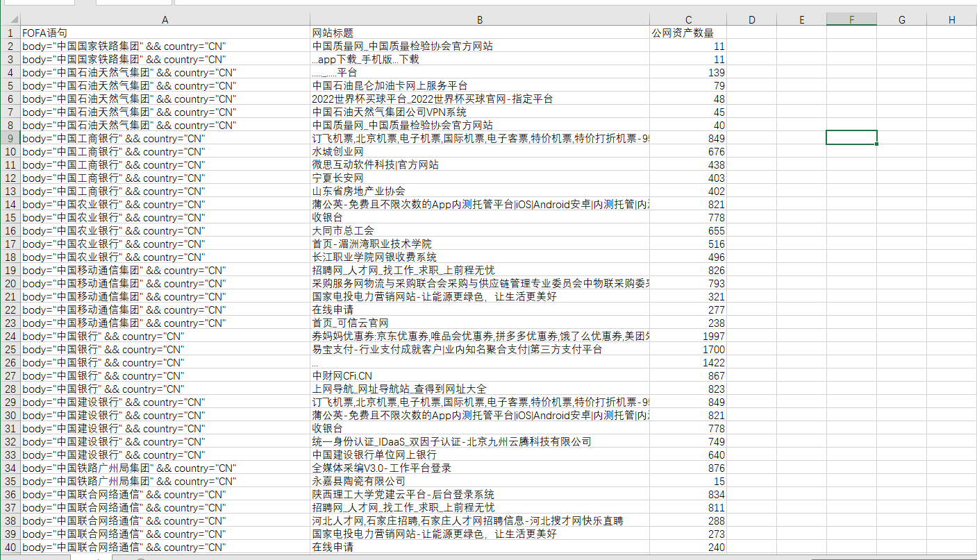Select the '全媒体采编V3.0-工作平台登录' cell
Viewport: 977px width, 560px height.
point(480,468)
